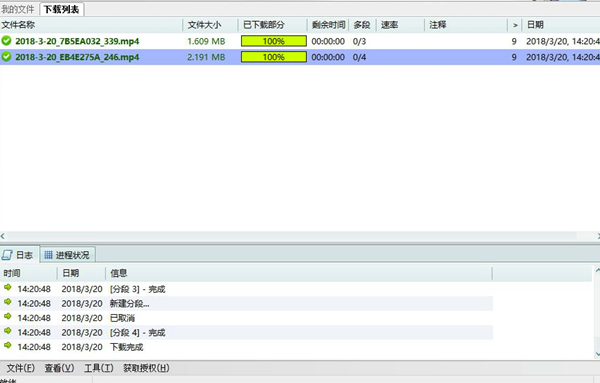Open the 查看(V) menu

(59, 368)
